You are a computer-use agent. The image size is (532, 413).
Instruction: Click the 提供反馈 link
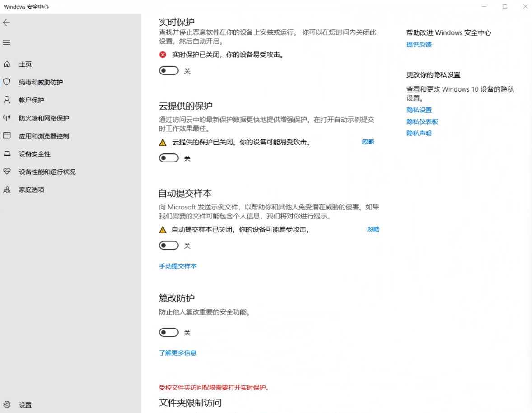coord(419,44)
